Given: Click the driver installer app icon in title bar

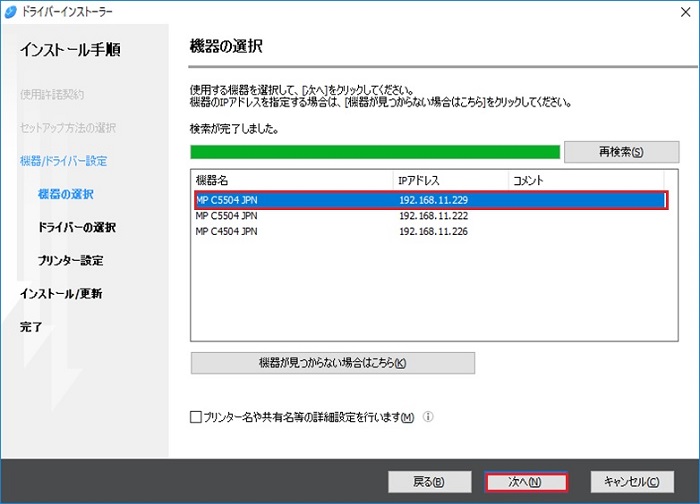Looking at the screenshot, I should 11,12.
